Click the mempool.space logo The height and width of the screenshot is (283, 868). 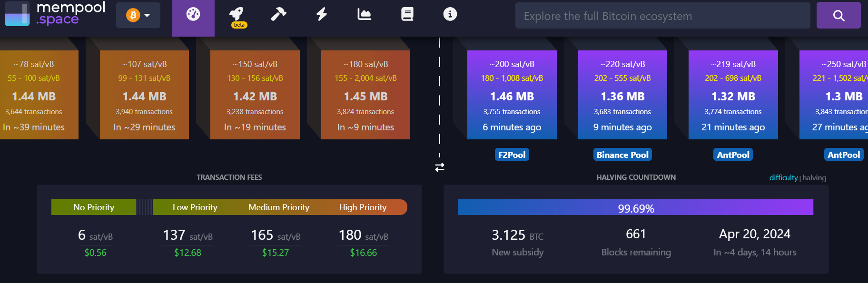[x=55, y=14]
